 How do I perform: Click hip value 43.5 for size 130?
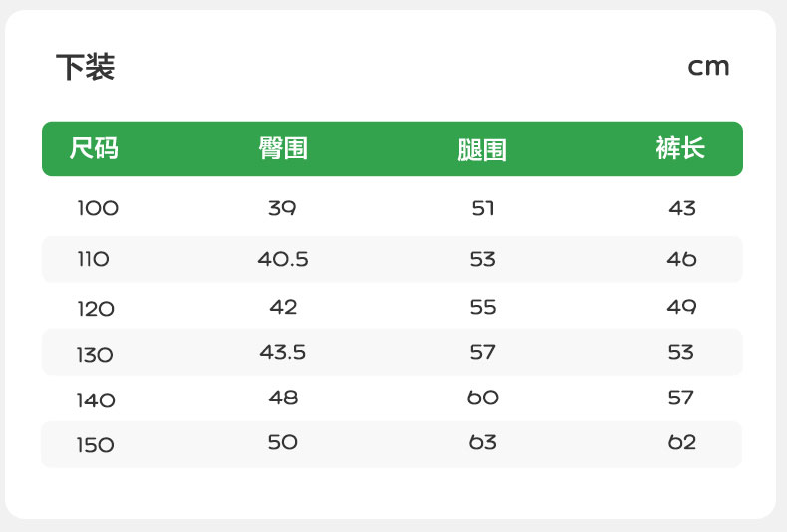pos(283,353)
